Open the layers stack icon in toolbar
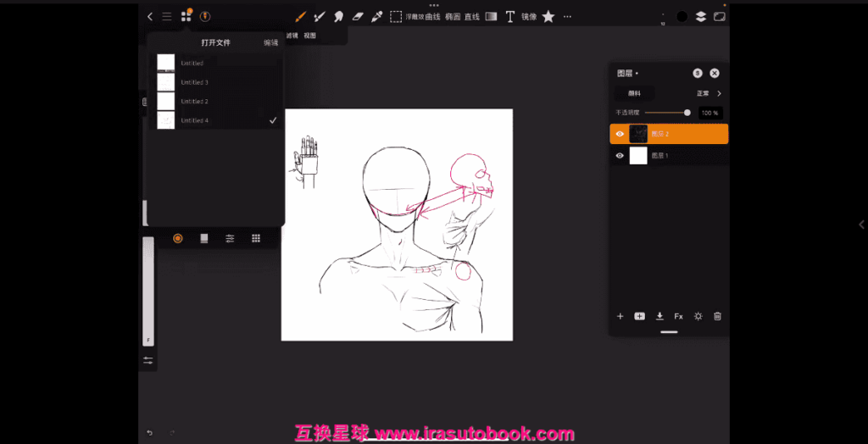868x444 pixels. coord(701,16)
